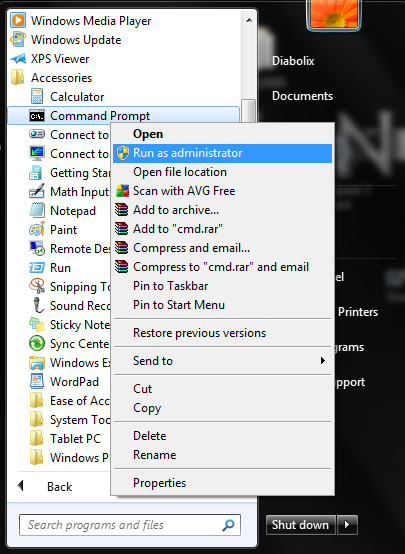The width and height of the screenshot is (405, 554).
Task: Go Back in the programs list
Action: [59, 487]
